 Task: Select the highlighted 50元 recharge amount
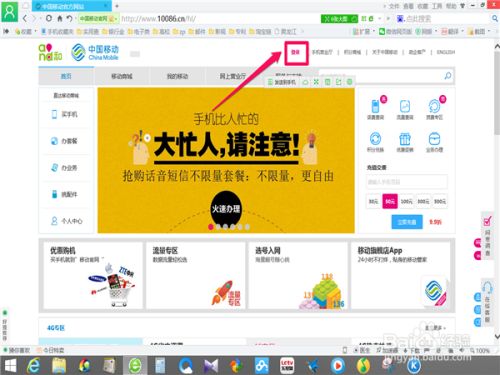tap(390, 201)
